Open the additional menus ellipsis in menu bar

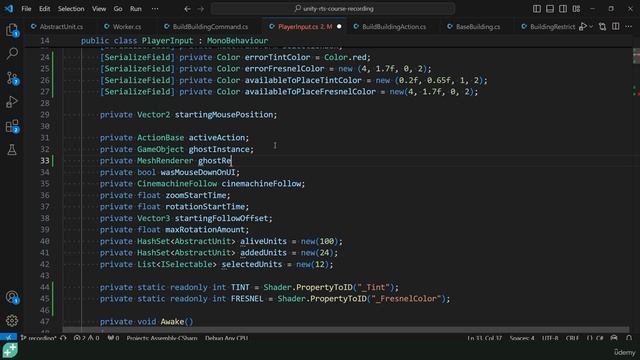pyautogui.click(x=155, y=9)
